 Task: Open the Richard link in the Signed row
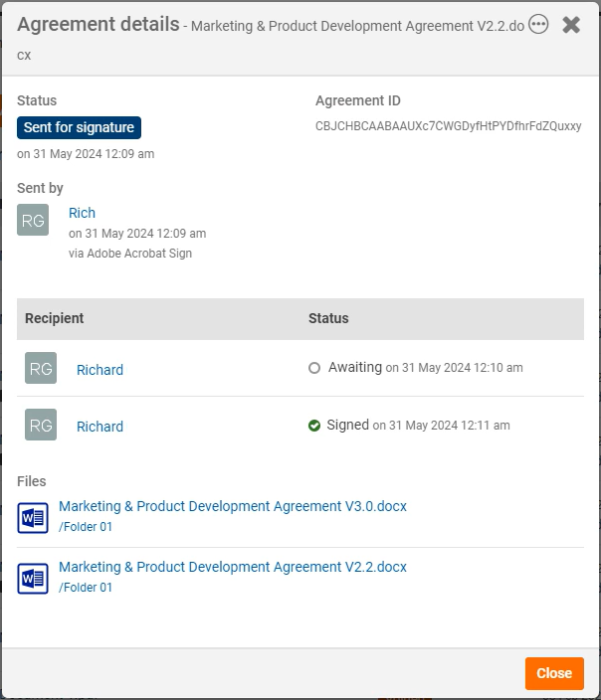click(x=100, y=427)
